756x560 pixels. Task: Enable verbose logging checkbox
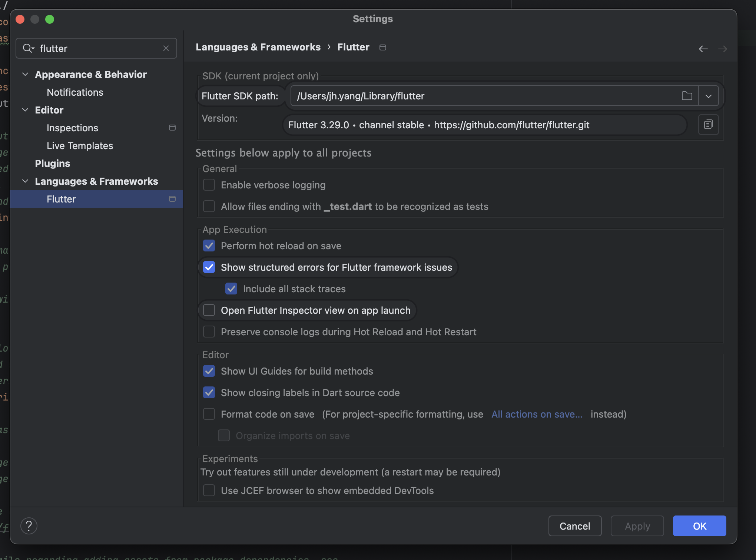click(x=209, y=185)
